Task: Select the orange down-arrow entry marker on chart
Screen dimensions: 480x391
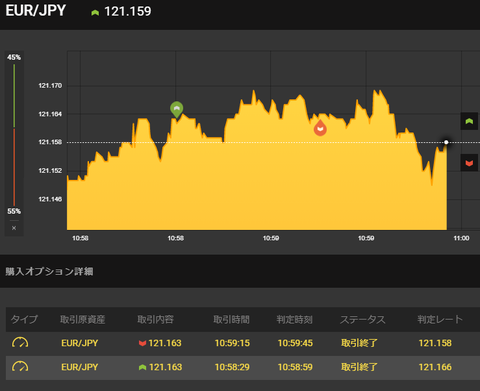Action: click(320, 128)
